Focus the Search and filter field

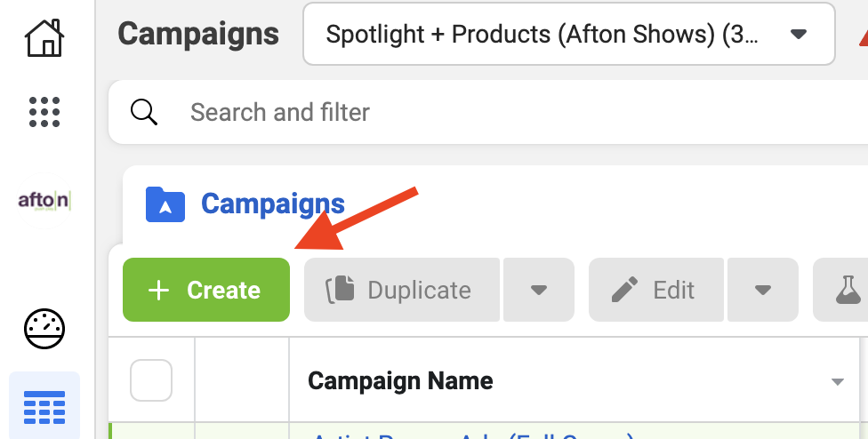(x=488, y=112)
